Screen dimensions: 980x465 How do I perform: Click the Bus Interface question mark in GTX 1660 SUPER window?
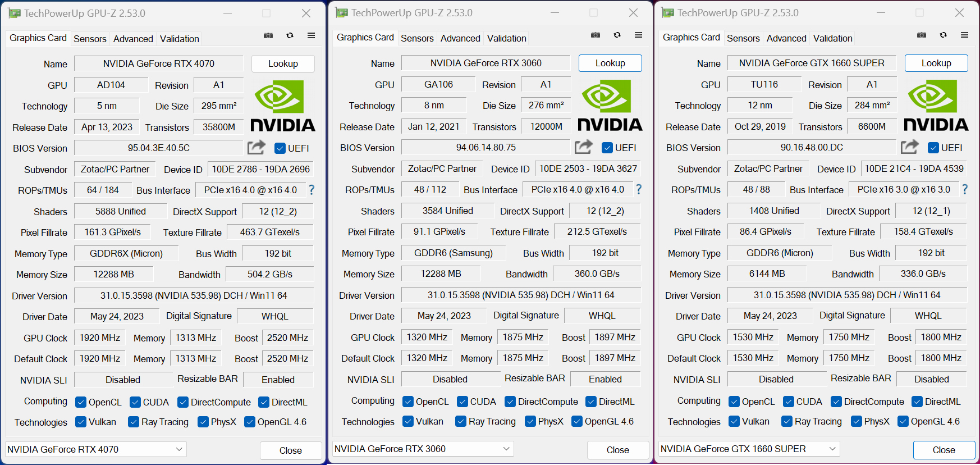[x=965, y=189]
